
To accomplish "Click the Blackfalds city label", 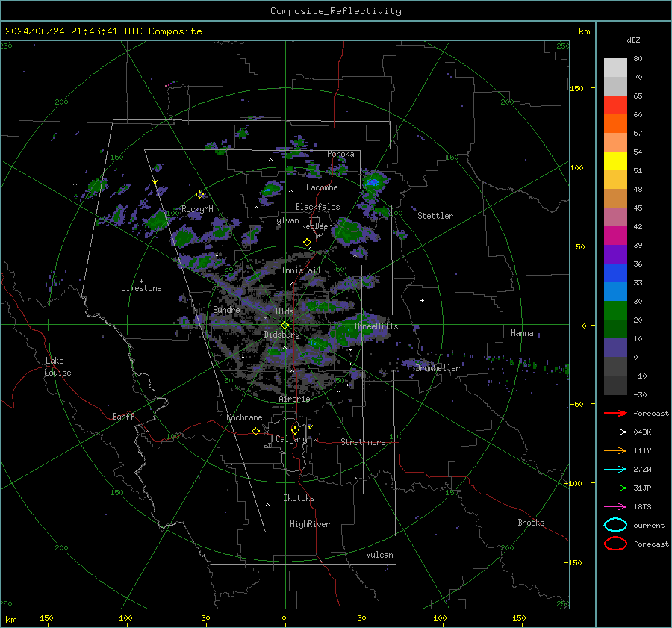I will click(317, 207).
